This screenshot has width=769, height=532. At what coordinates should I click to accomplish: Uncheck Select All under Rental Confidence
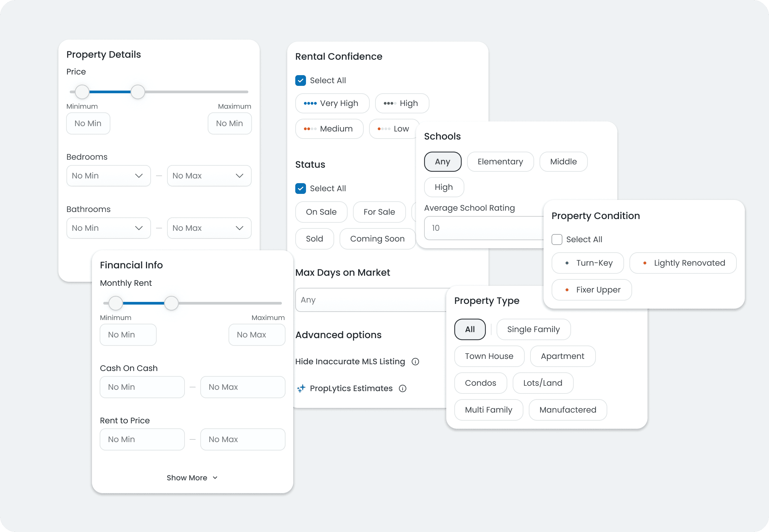pyautogui.click(x=301, y=81)
